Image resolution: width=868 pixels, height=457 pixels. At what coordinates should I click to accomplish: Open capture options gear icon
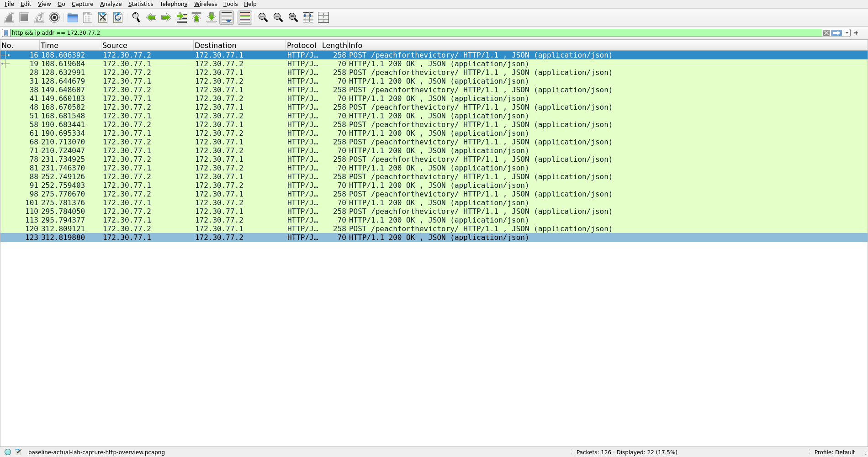coord(54,17)
